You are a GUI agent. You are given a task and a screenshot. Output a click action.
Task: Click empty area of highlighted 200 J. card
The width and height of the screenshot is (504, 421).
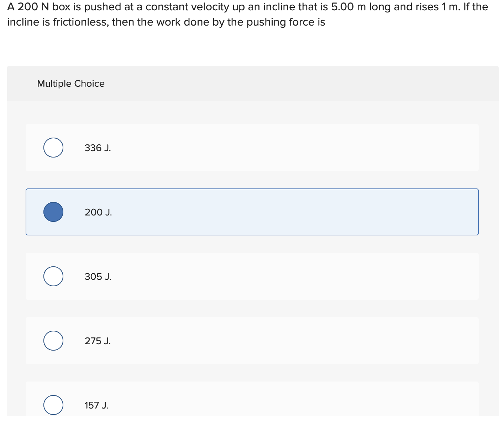pyautogui.click(x=285, y=212)
